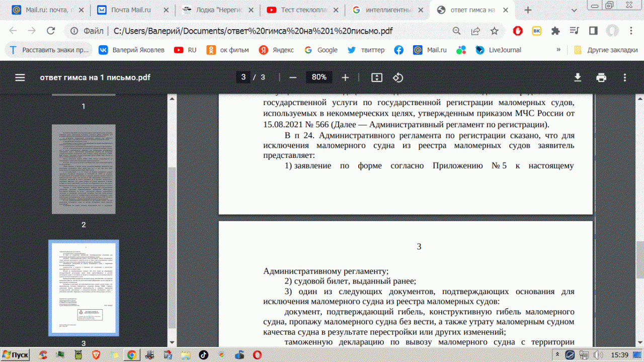This screenshot has width=644, height=362.
Task: Download the PDF file
Action: tap(578, 77)
